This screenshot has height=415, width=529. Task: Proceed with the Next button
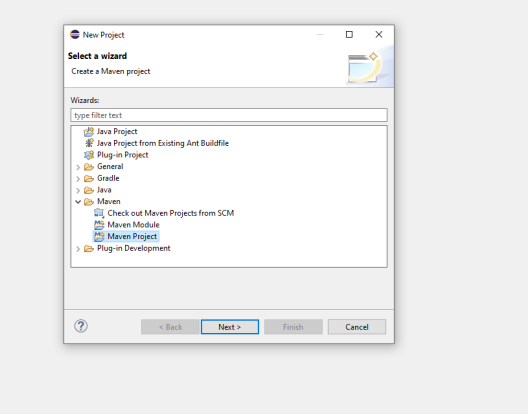tap(230, 327)
